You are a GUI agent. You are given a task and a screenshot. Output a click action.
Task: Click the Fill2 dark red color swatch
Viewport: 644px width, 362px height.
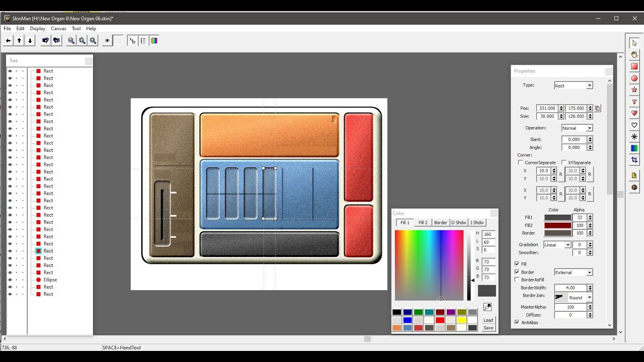[557, 225]
